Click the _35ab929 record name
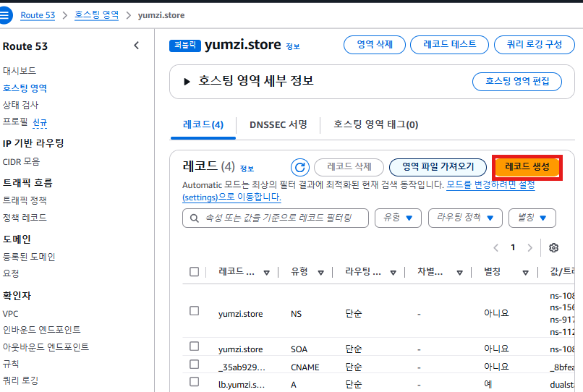The width and height of the screenshot is (583, 392). [x=242, y=367]
